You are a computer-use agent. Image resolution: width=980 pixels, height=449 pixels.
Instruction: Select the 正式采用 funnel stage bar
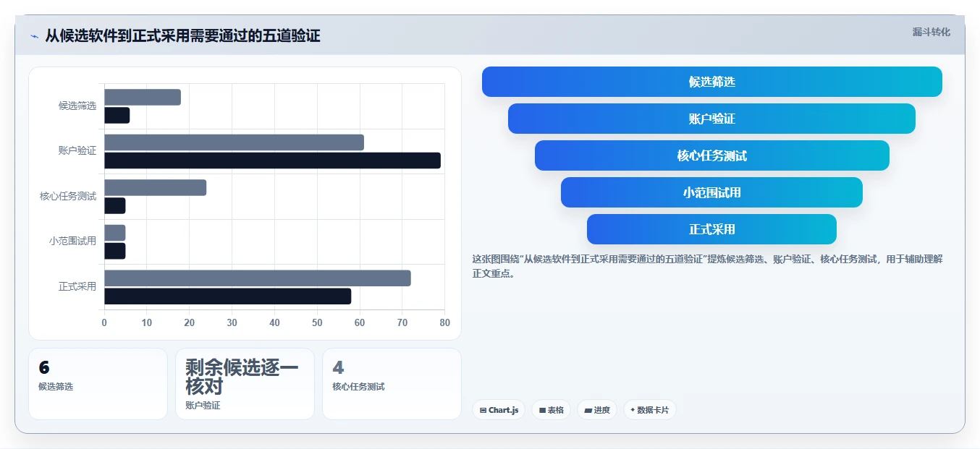tap(712, 229)
